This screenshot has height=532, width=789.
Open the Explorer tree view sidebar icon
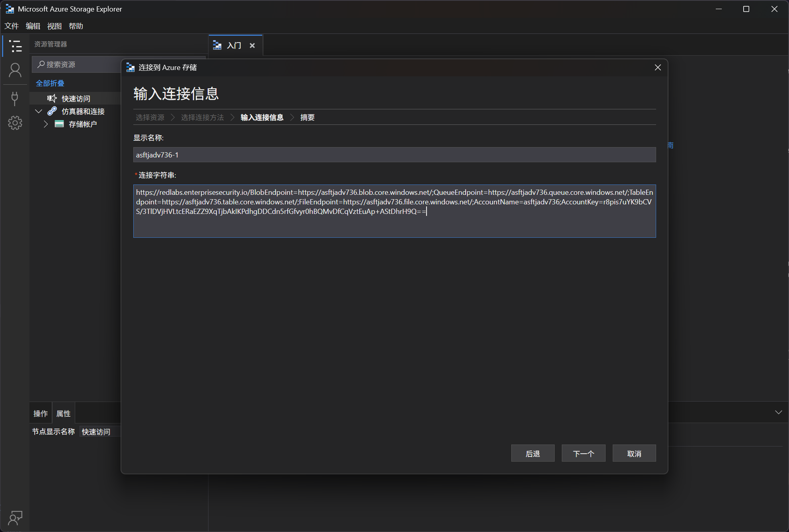click(15, 46)
